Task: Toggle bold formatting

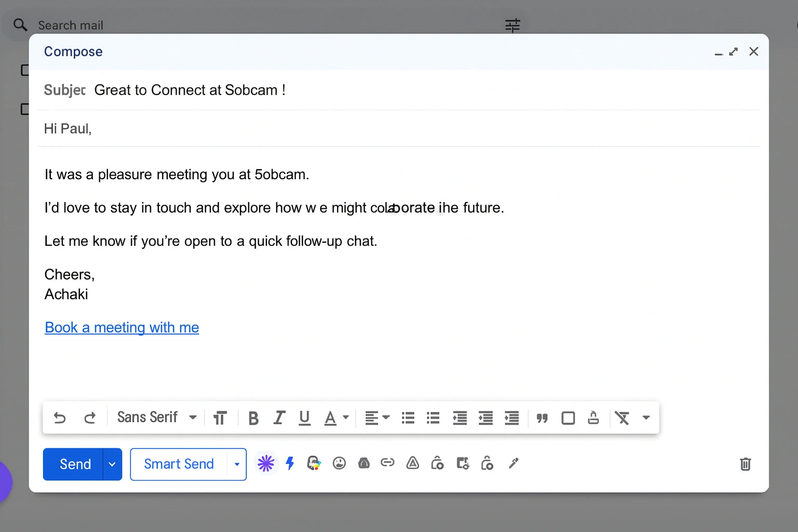Action: [254, 418]
